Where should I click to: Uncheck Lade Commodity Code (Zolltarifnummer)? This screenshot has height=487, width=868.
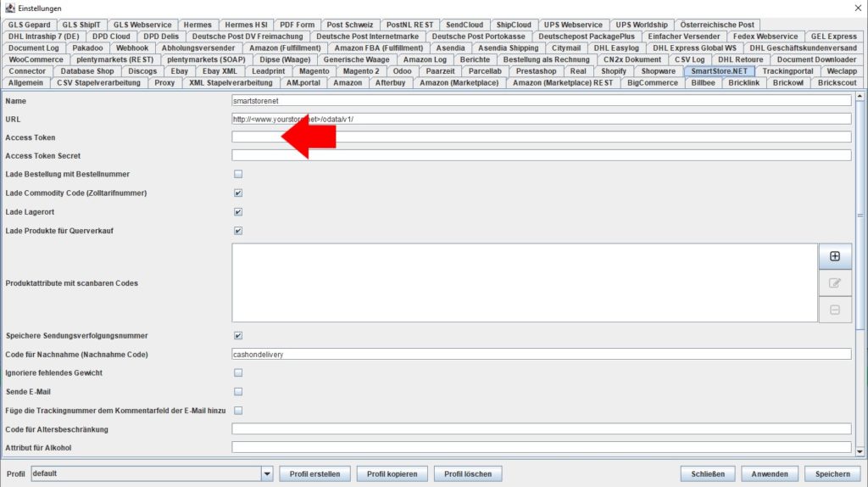[x=238, y=193]
